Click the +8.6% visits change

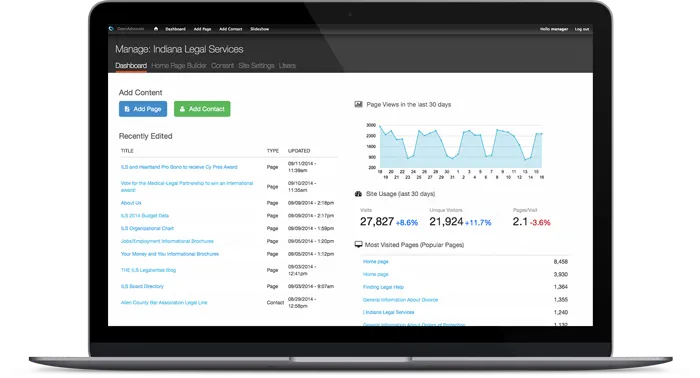click(x=407, y=223)
